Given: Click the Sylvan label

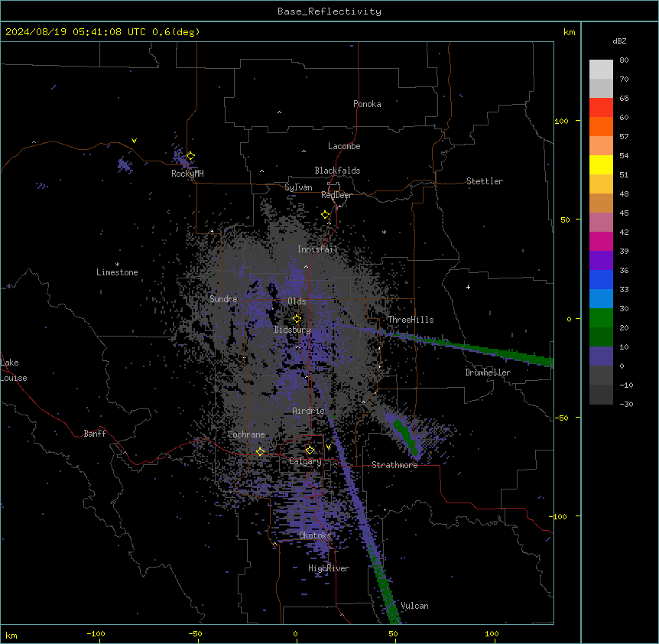Looking at the screenshot, I should tap(298, 187).
